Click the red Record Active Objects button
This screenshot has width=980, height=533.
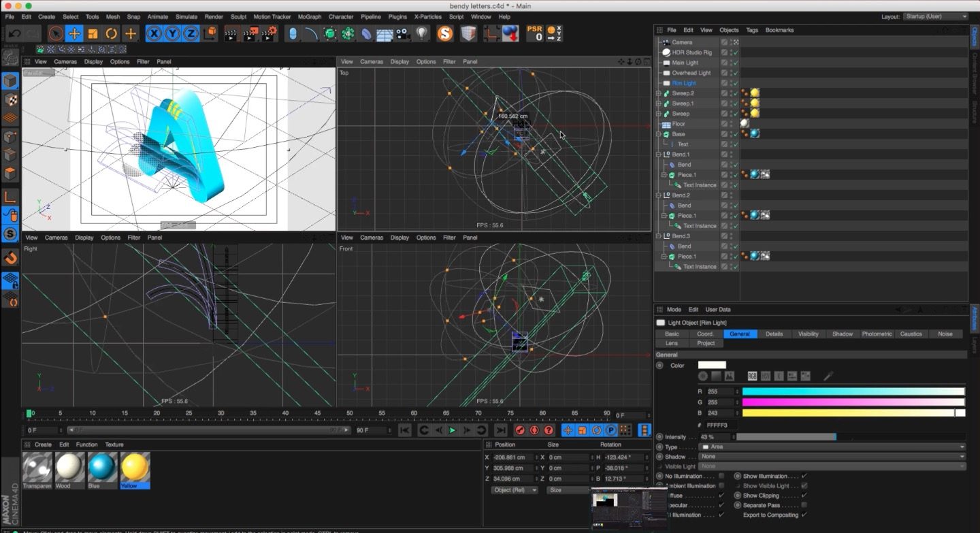pyautogui.click(x=520, y=430)
